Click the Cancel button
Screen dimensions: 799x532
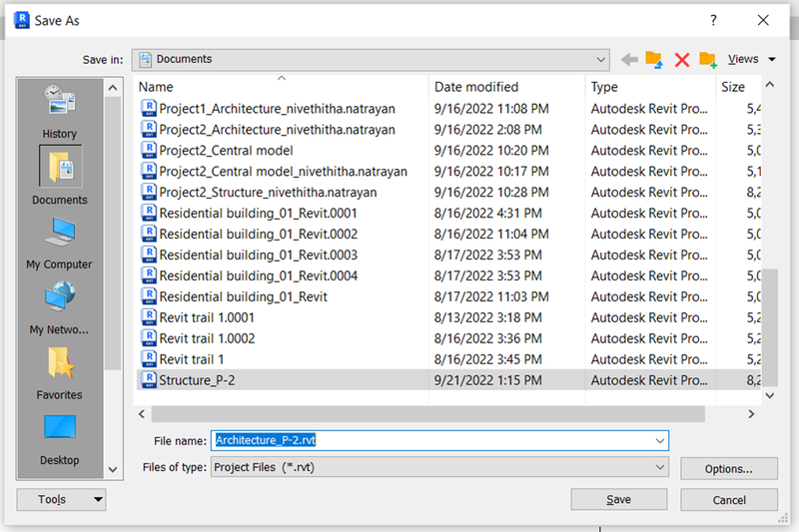pyautogui.click(x=729, y=500)
